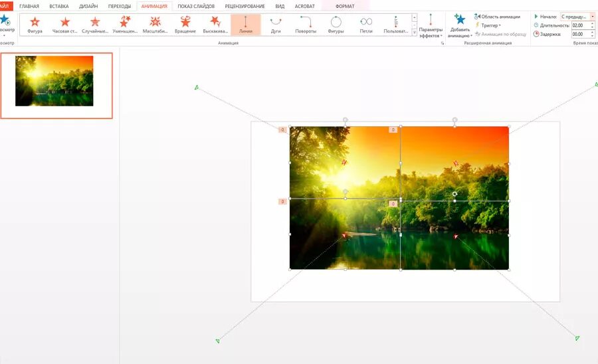
Task: Apply the Уменьшение animation effect
Action: click(x=125, y=25)
